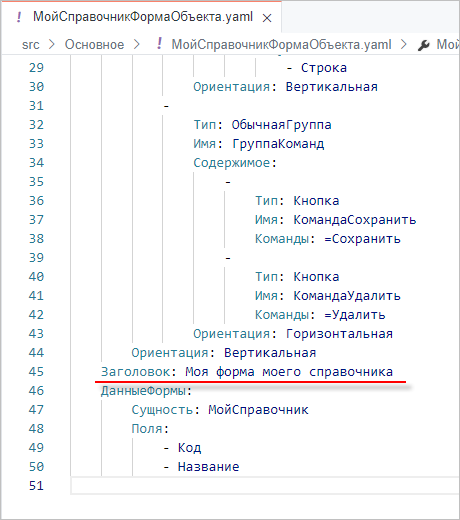Expand chevron after src breadcrumb
The image size is (460, 520).
click(x=52, y=44)
